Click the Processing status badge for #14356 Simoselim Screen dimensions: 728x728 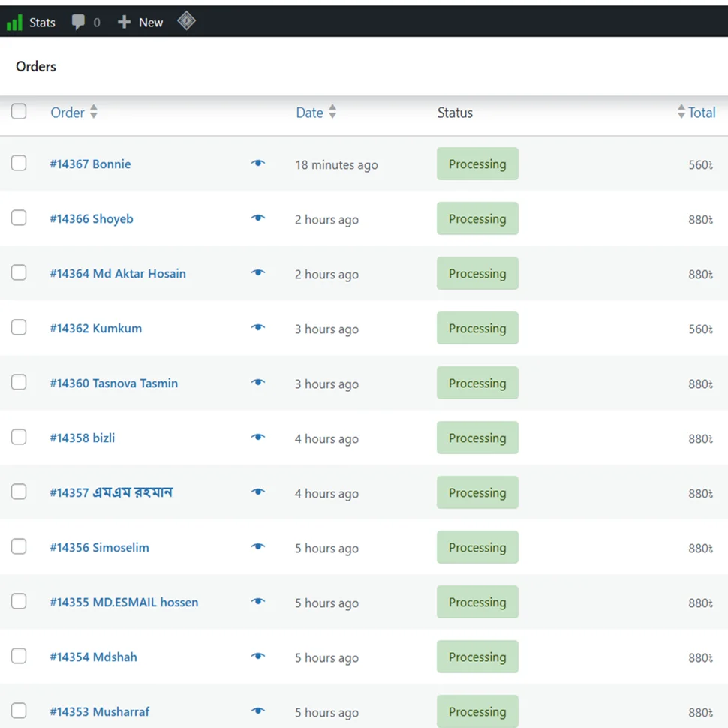[477, 547]
